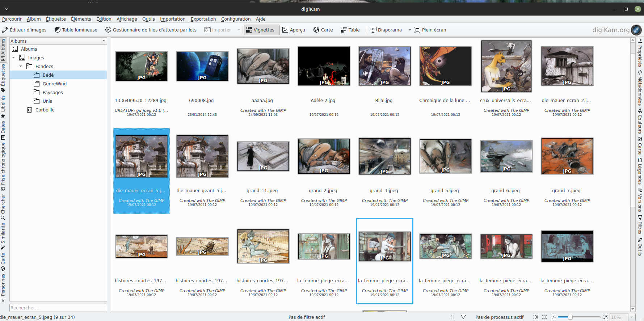Switch to Aperçu preview mode
The width and height of the screenshot is (644, 321).
pyautogui.click(x=294, y=30)
